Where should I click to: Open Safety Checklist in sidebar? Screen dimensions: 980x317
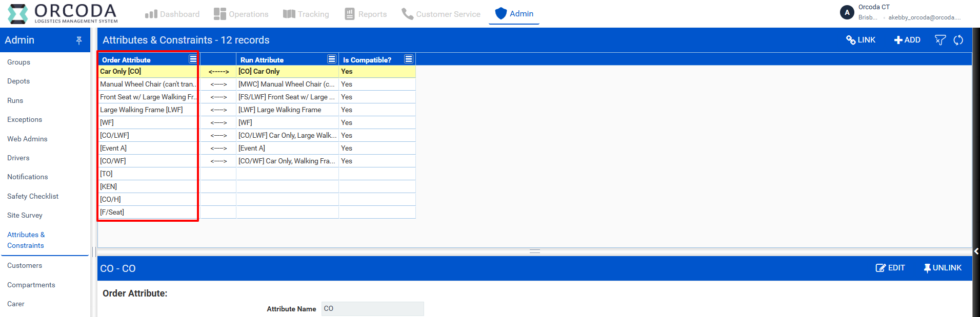click(33, 196)
